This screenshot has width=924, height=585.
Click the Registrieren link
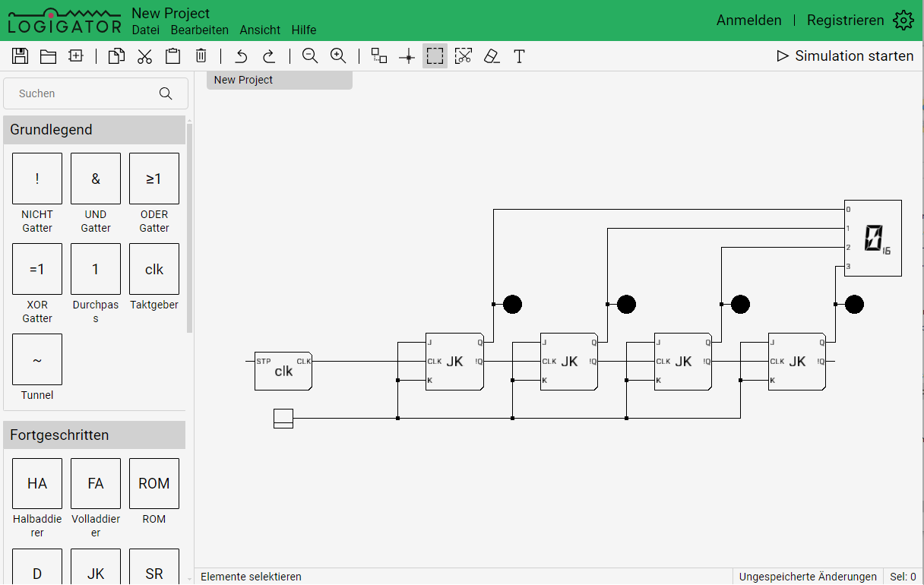tap(846, 21)
